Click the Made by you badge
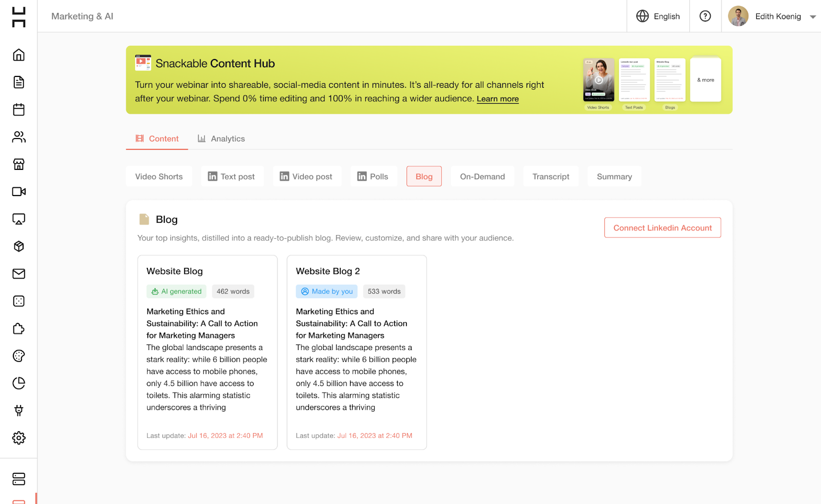This screenshot has width=821, height=504. pos(327,292)
